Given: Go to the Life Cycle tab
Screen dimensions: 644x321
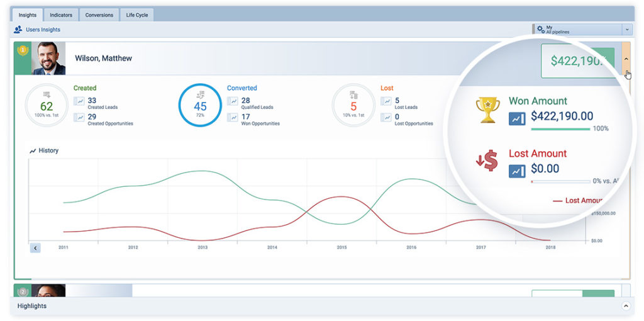Looking at the screenshot, I should 136,14.
